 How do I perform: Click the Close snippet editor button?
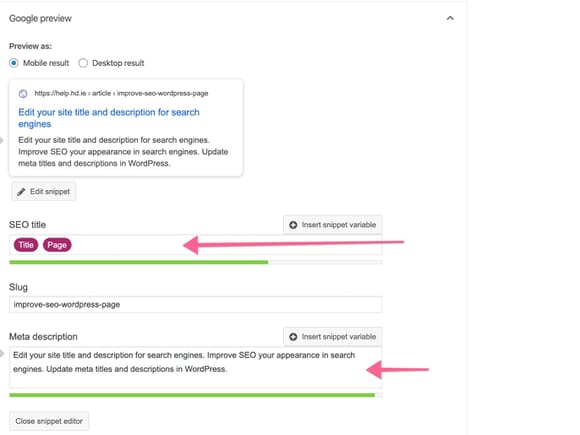click(x=49, y=421)
